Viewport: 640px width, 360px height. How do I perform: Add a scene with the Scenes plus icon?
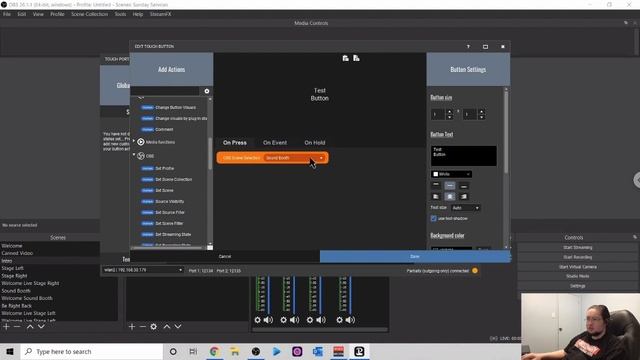6,327
